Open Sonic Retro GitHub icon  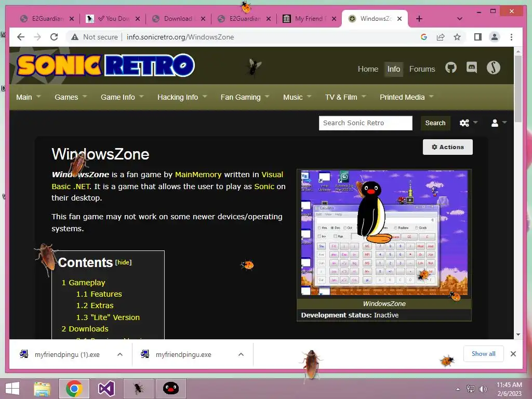click(450, 68)
